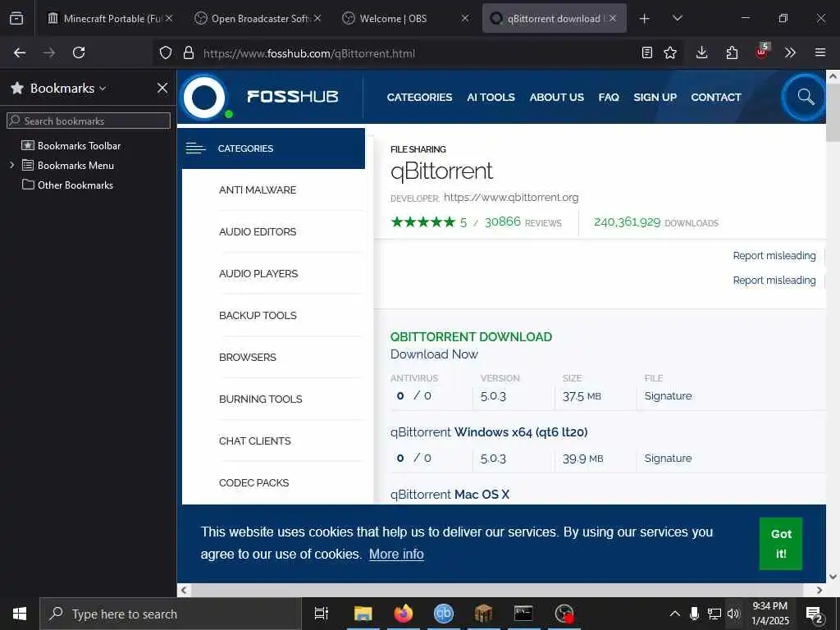Open the terminal window taskbar icon
The image size is (840, 630).
(523, 614)
